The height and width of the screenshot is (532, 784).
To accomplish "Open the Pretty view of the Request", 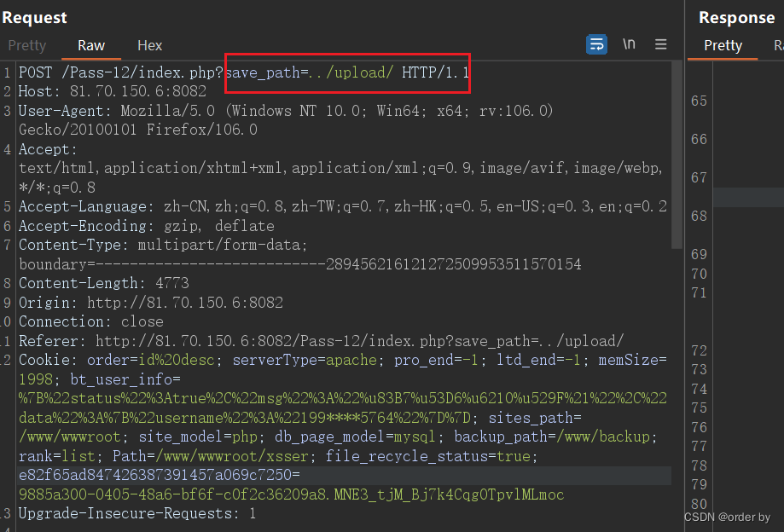I will click(x=26, y=45).
